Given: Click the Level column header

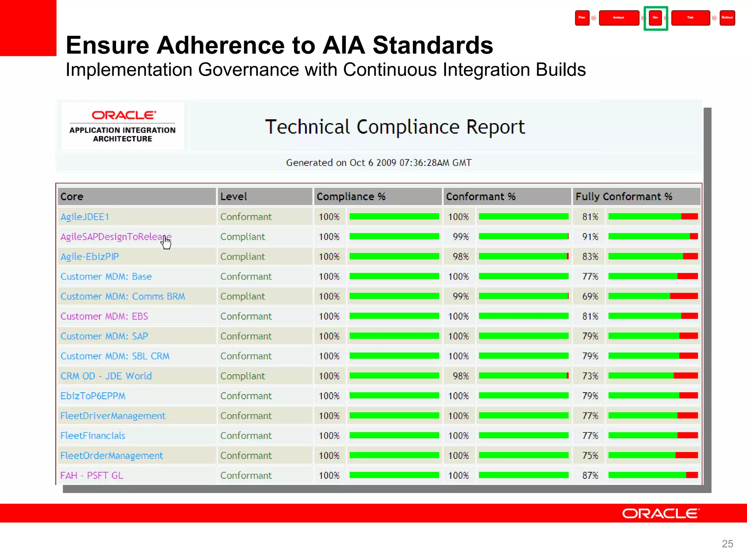Looking at the screenshot, I should 265,197.
